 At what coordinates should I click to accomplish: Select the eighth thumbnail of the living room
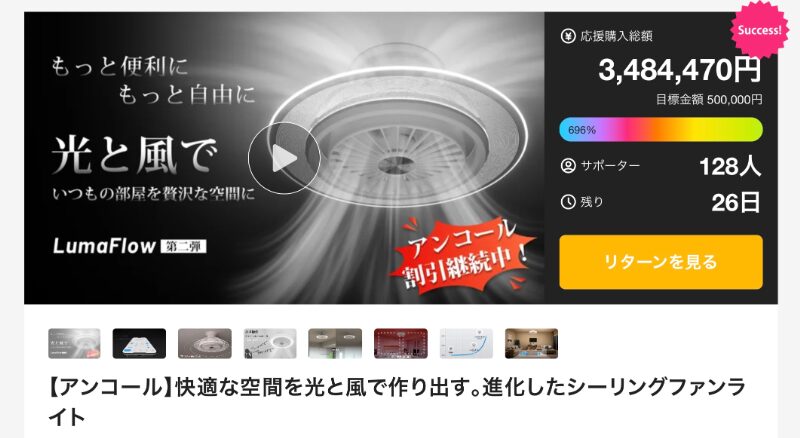[531, 344]
